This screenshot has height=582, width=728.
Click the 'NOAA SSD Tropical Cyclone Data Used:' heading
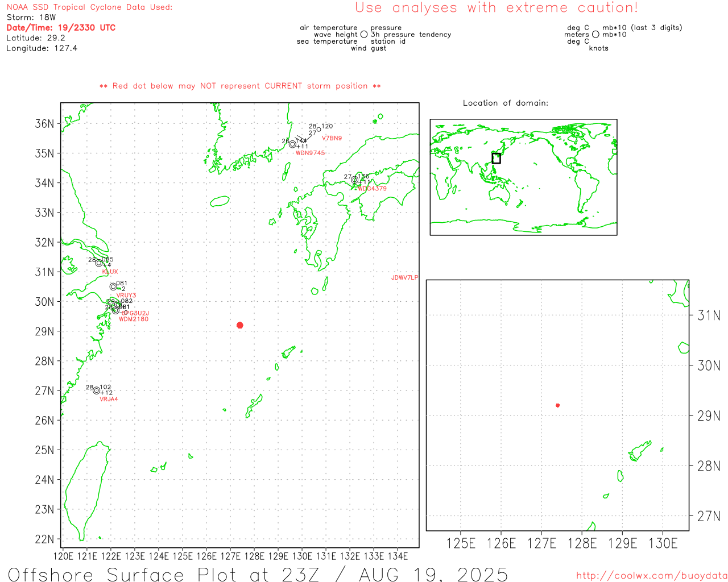(89, 7)
